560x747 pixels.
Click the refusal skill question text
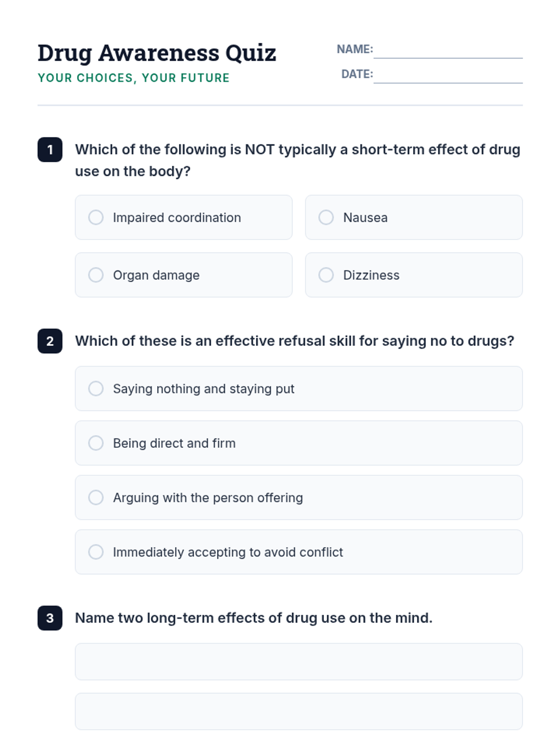[x=294, y=341]
